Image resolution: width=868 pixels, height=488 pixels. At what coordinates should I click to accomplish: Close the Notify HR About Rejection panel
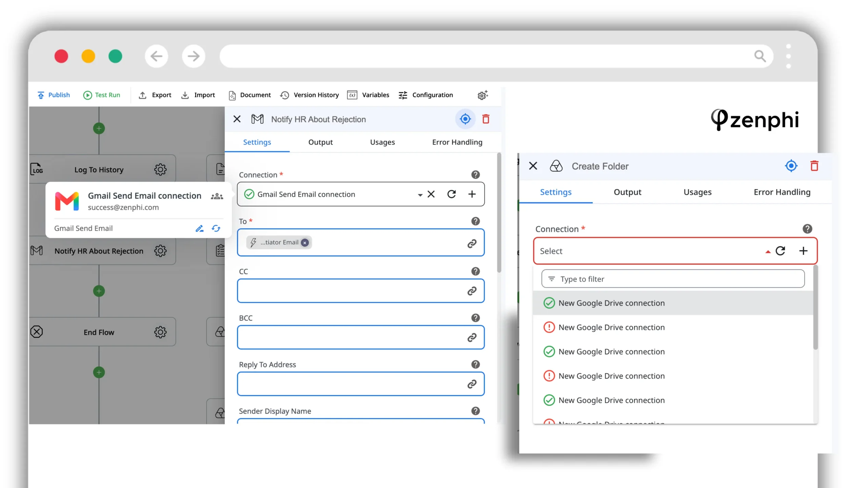pyautogui.click(x=237, y=119)
